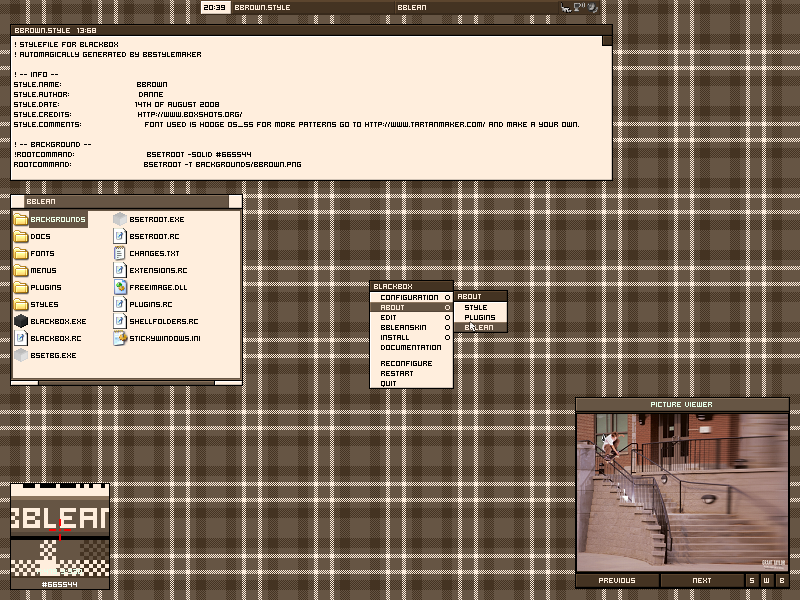Select the bsetroot.exe file icon
800x600 pixels.
pyautogui.click(x=120, y=219)
